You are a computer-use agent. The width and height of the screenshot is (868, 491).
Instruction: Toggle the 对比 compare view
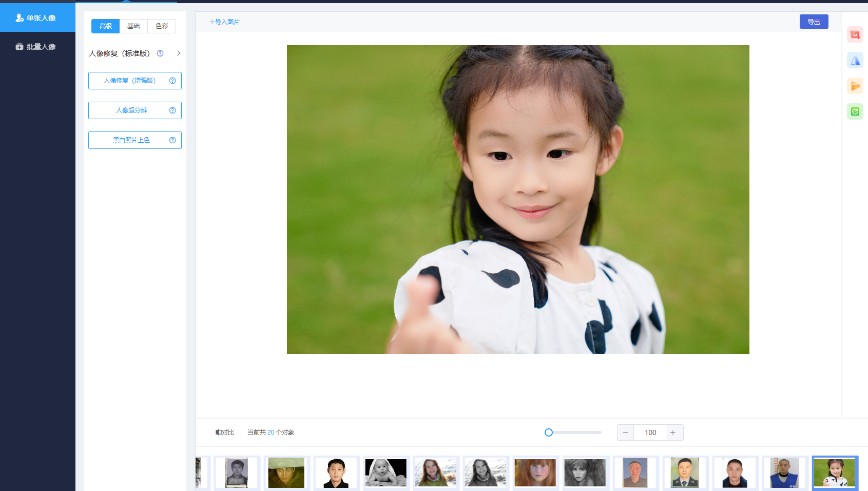(225, 432)
